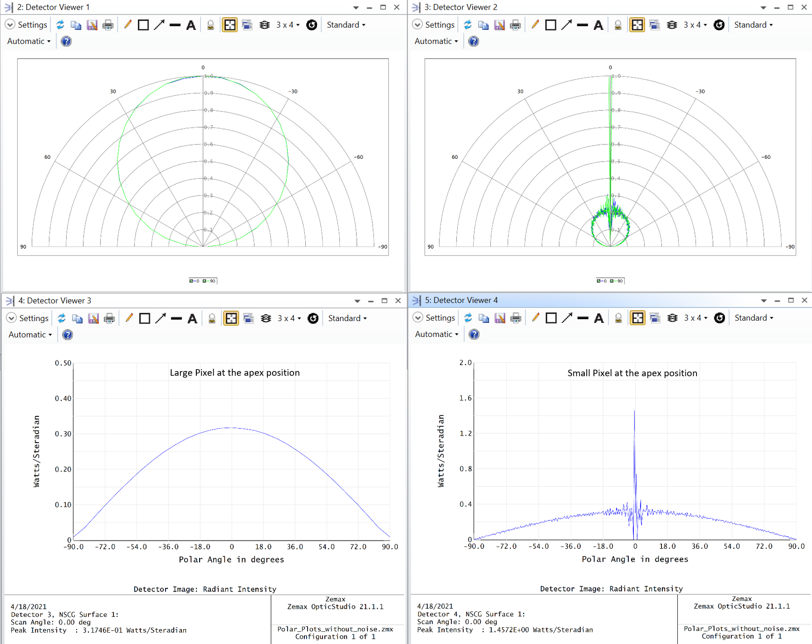Click refresh icon in Detector Viewer 1
Viewport: 812px width, 644px height.
coord(60,25)
